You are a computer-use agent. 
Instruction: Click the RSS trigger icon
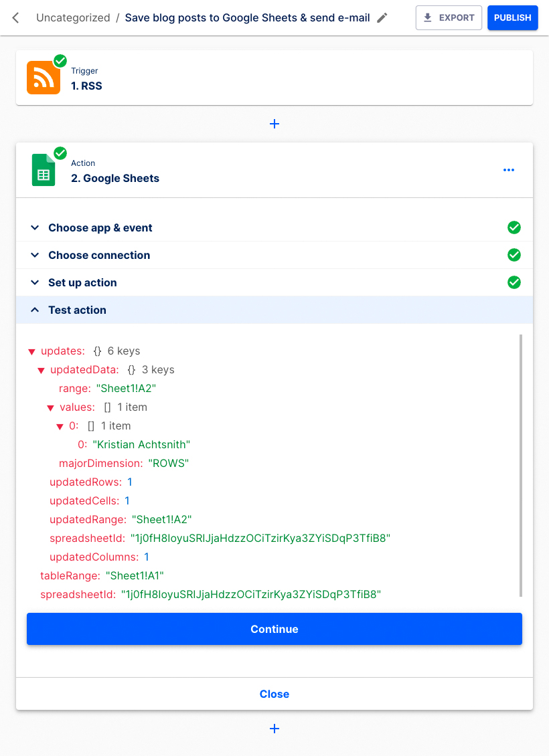point(43,77)
